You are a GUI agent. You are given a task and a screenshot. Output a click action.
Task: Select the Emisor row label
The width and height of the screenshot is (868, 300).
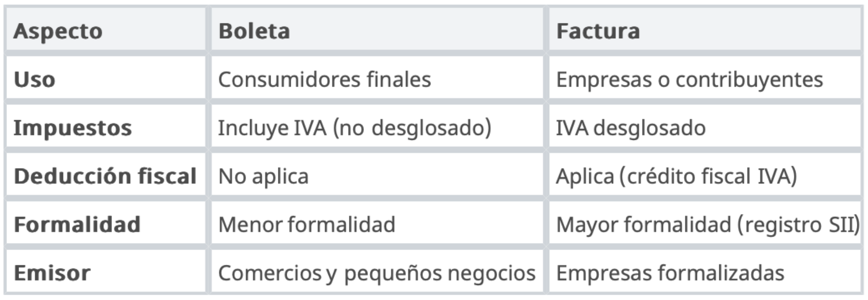click(x=106, y=272)
